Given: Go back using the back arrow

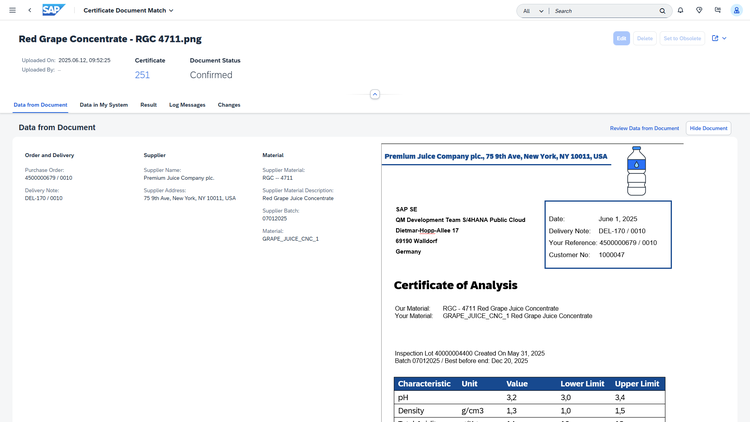Looking at the screenshot, I should [30, 10].
